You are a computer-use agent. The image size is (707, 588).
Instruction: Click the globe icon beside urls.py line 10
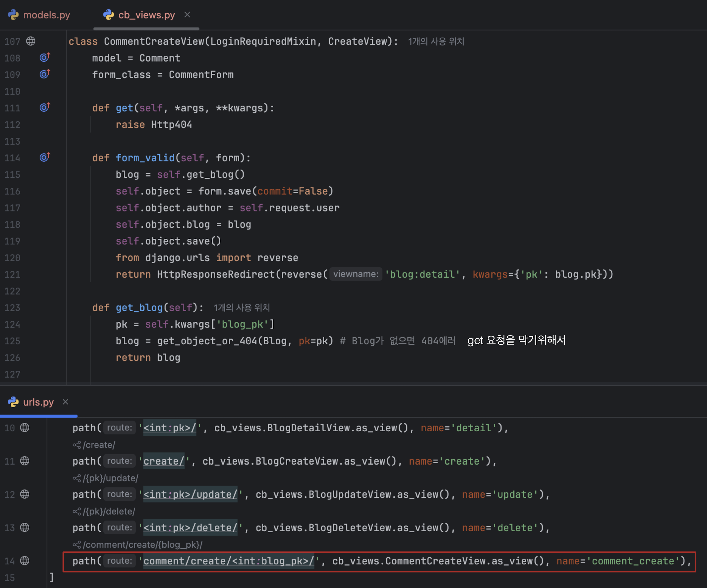tap(25, 428)
